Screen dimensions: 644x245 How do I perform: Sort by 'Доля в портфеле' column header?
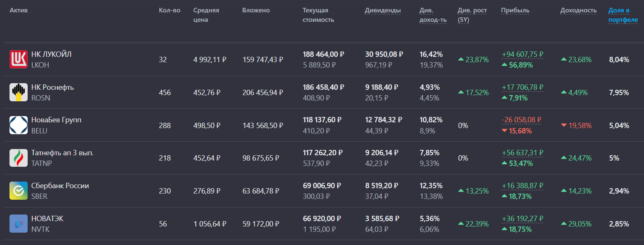point(623,15)
